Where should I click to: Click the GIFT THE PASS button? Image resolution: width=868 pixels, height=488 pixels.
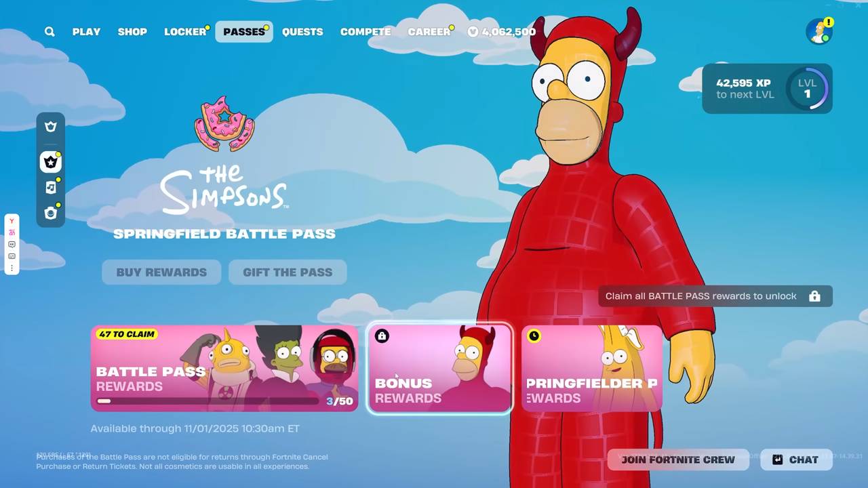[x=288, y=272]
